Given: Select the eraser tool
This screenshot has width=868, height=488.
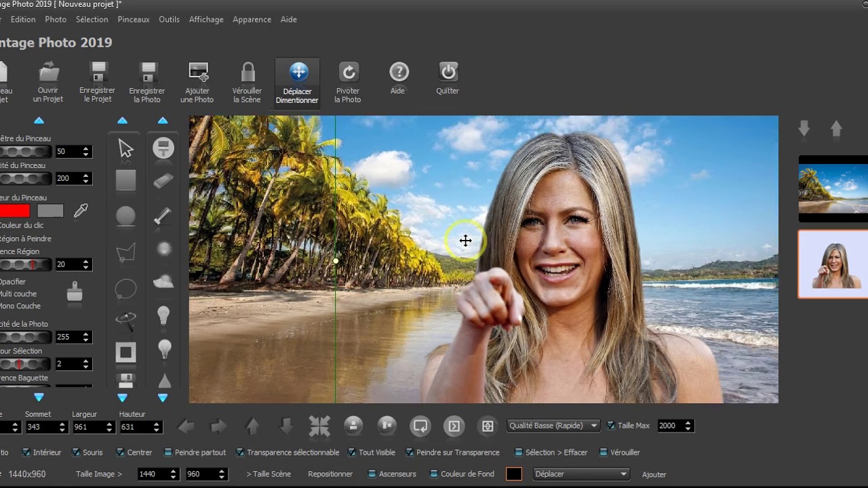Looking at the screenshot, I should click(x=163, y=181).
